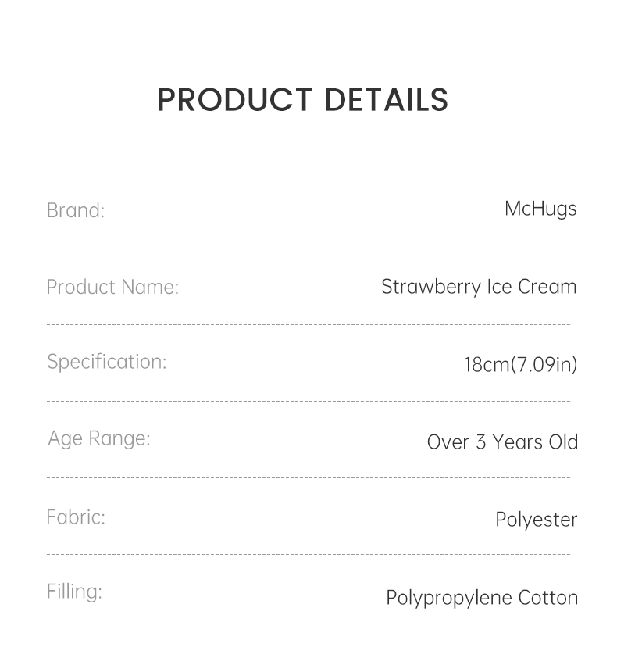
Task: Click the Fabric: label
Action: pos(76,517)
